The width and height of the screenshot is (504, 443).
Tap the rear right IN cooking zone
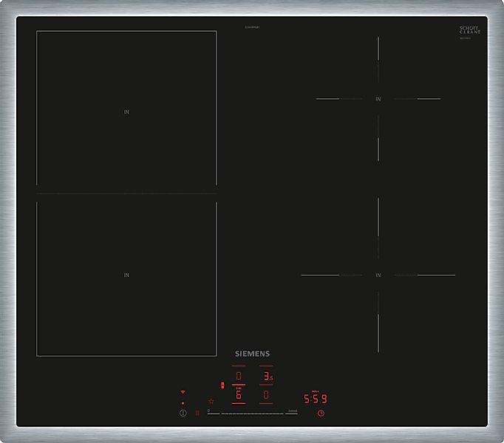pos(378,99)
